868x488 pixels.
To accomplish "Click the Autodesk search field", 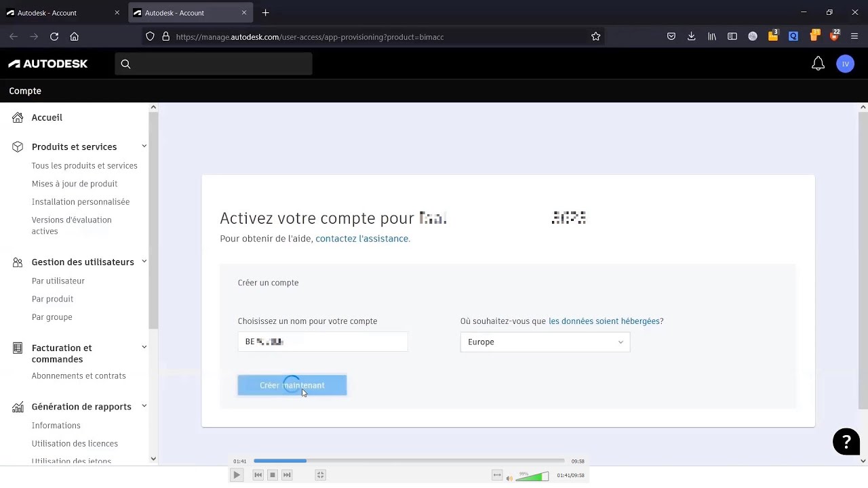I will pyautogui.click(x=214, y=64).
